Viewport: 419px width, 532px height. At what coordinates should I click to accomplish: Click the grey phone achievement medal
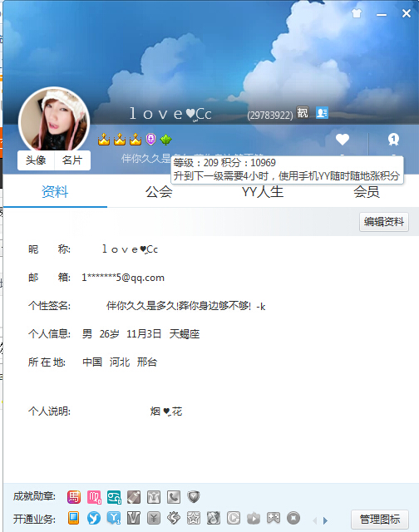pos(174,497)
